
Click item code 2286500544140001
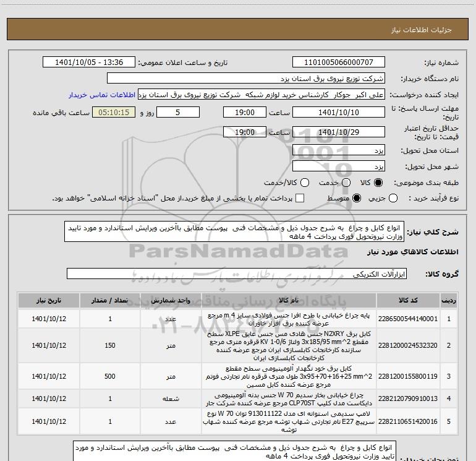pos(408,319)
